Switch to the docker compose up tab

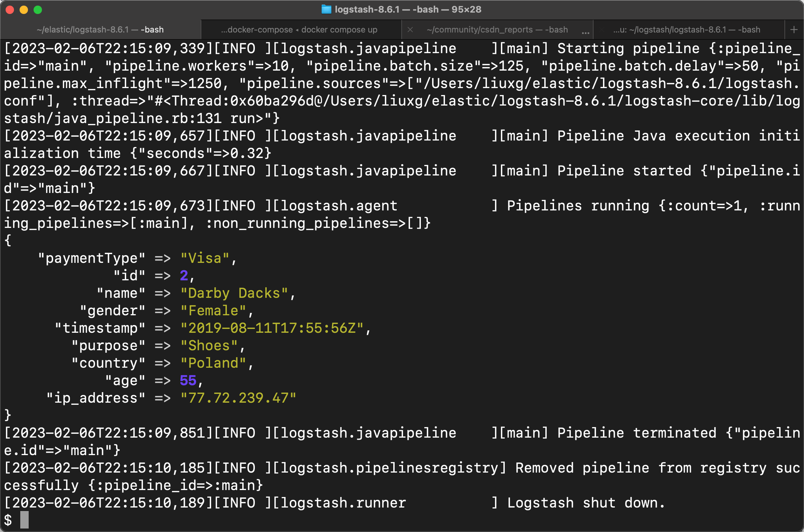299,29
